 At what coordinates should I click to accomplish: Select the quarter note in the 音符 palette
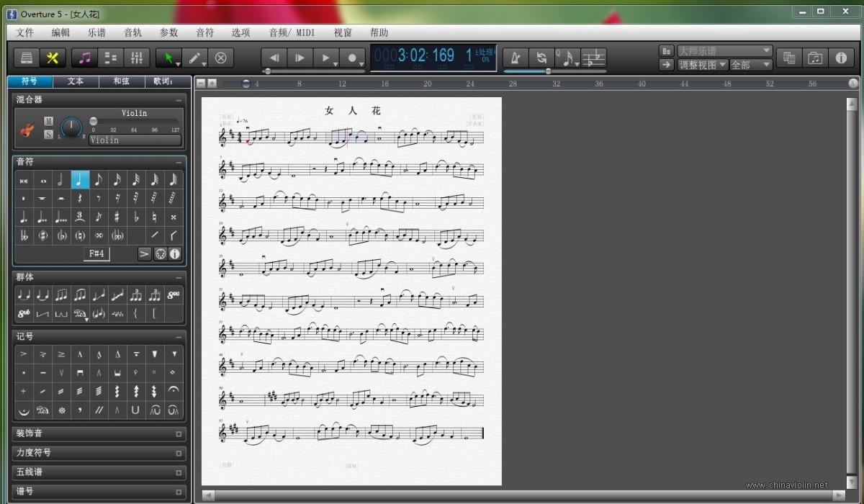click(x=80, y=180)
